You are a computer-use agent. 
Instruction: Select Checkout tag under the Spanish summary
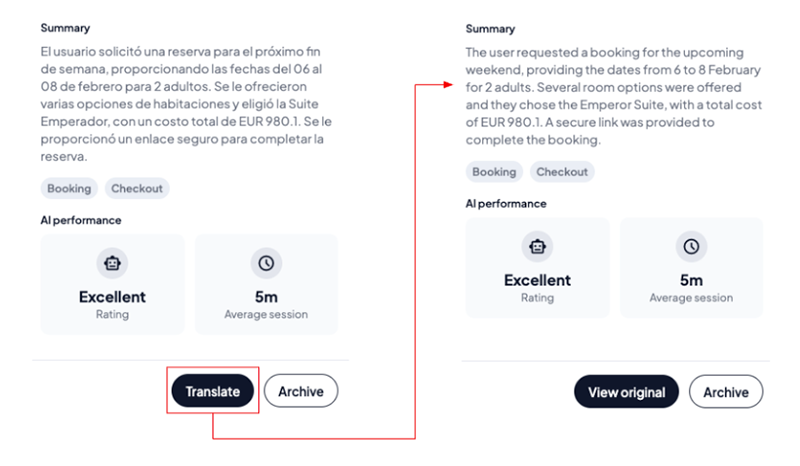pos(138,188)
